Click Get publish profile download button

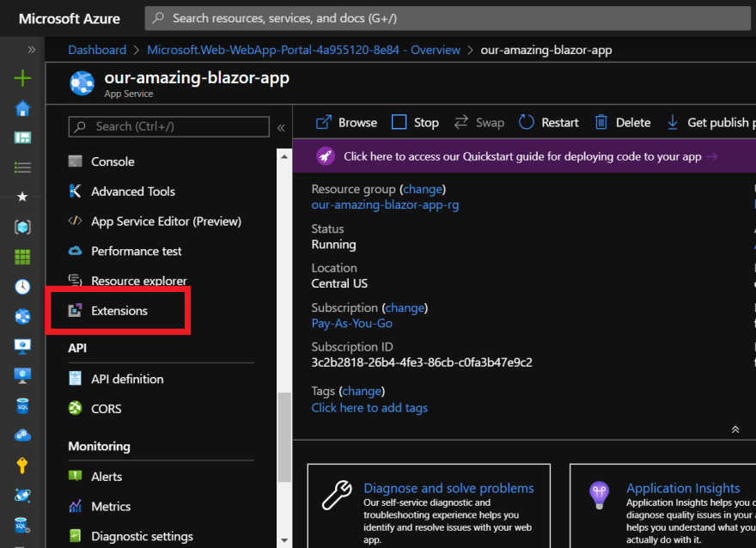point(710,123)
